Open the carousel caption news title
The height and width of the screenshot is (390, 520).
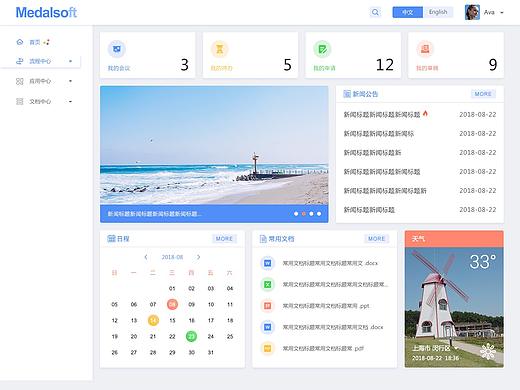[x=154, y=214]
